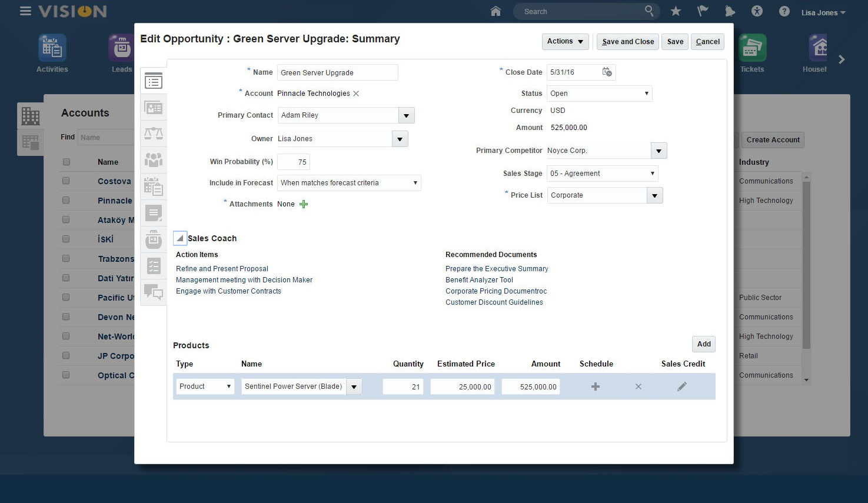Open the Primary Contact dropdown arrow

(x=406, y=115)
